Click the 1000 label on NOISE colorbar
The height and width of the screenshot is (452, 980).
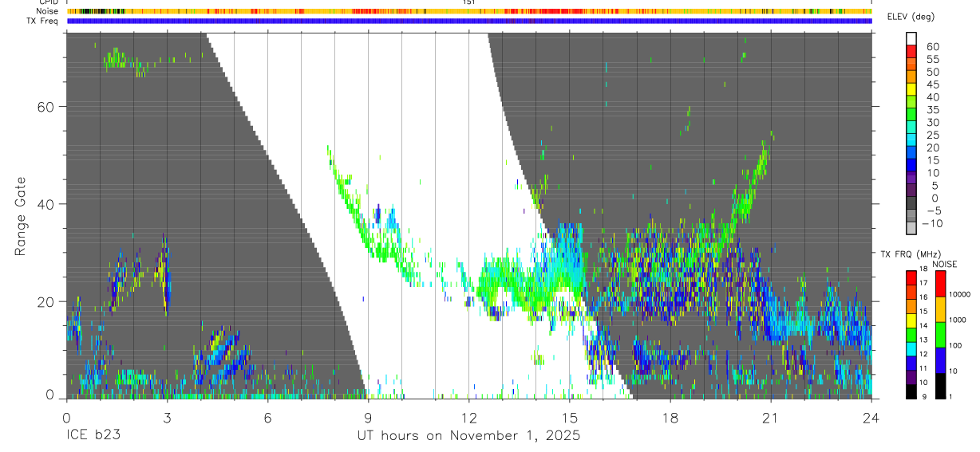pyautogui.click(x=958, y=320)
